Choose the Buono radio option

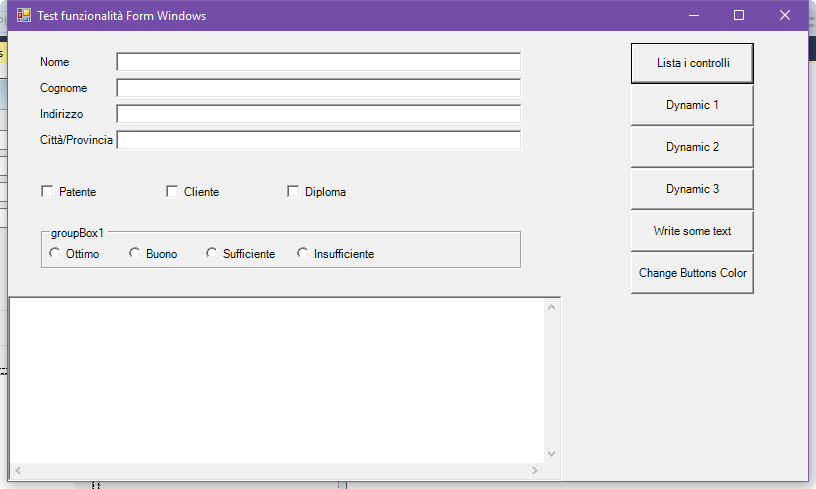click(x=134, y=254)
